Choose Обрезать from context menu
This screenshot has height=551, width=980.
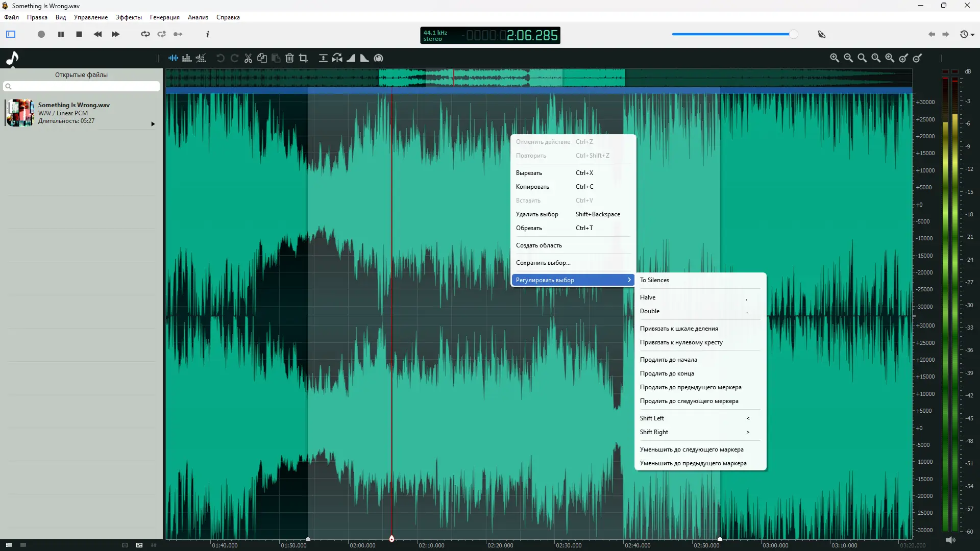[529, 228]
